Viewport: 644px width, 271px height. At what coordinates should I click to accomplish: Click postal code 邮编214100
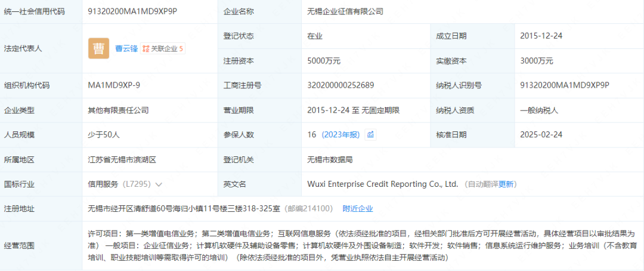pos(308,208)
